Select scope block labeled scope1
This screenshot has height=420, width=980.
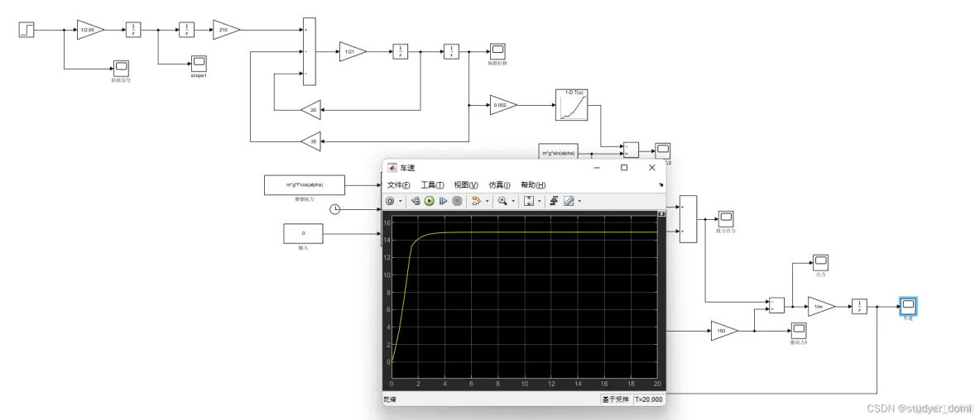199,64
